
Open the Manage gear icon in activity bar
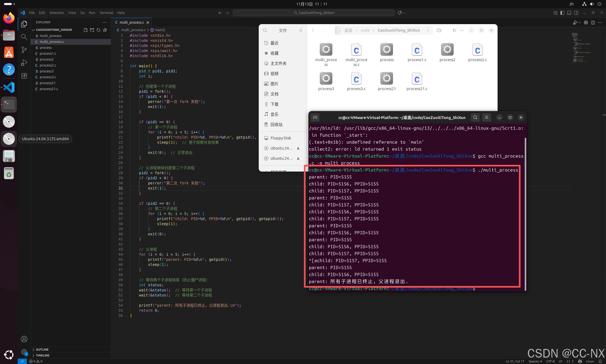(x=24, y=352)
